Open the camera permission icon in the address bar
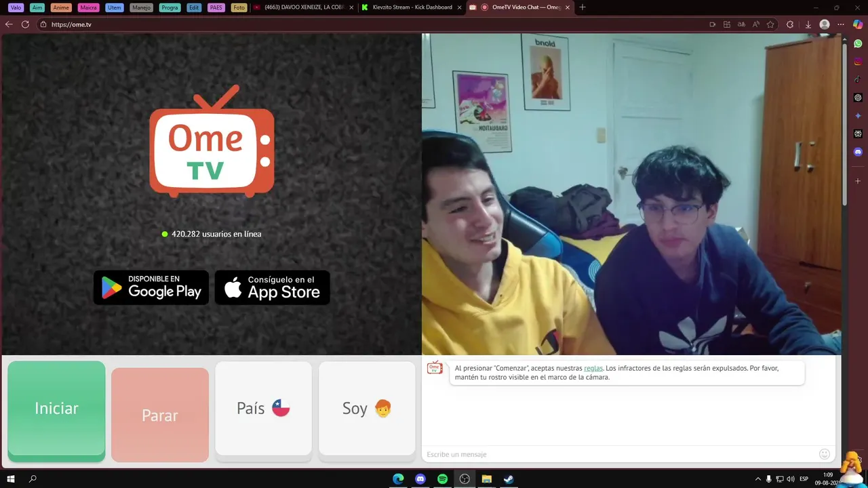 click(713, 24)
